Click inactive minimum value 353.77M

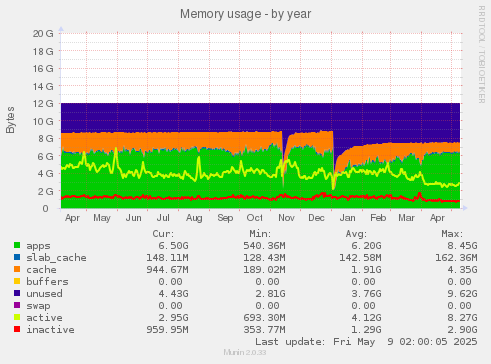click(264, 330)
